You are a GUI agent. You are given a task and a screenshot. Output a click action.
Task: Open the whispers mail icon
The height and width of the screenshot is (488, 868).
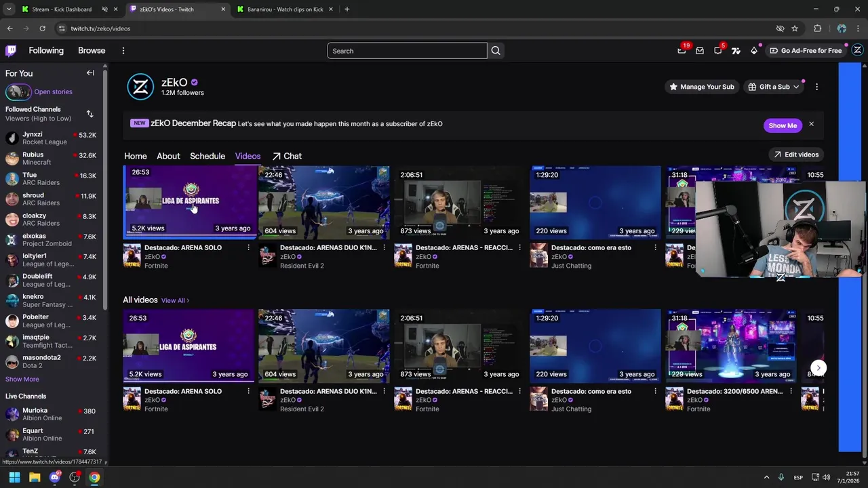coord(700,51)
